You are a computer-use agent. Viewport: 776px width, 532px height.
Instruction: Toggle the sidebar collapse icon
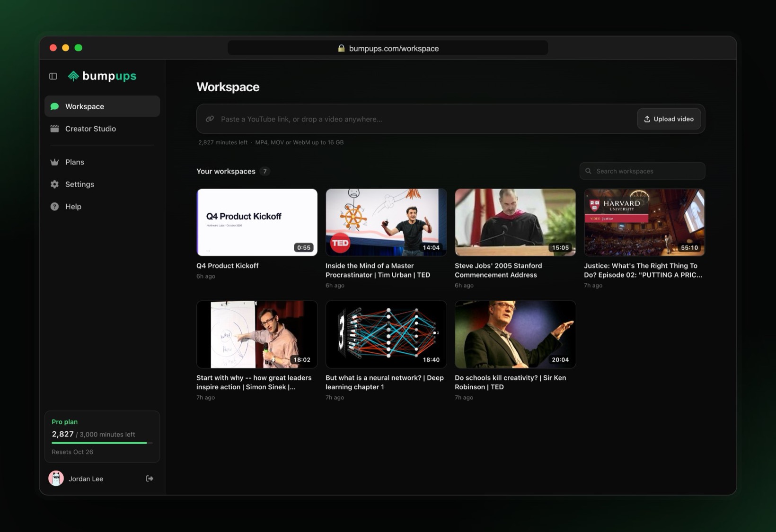pyautogui.click(x=53, y=76)
